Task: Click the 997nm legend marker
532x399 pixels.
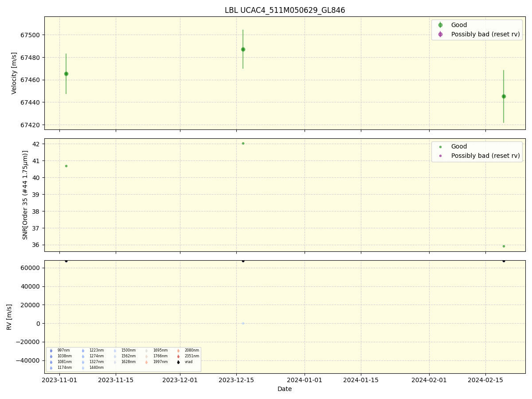Action: (x=51, y=351)
